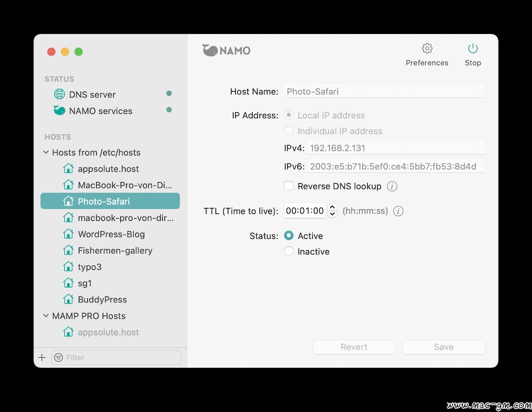Click house icon beside sg1
The image size is (532, 412).
click(68, 283)
